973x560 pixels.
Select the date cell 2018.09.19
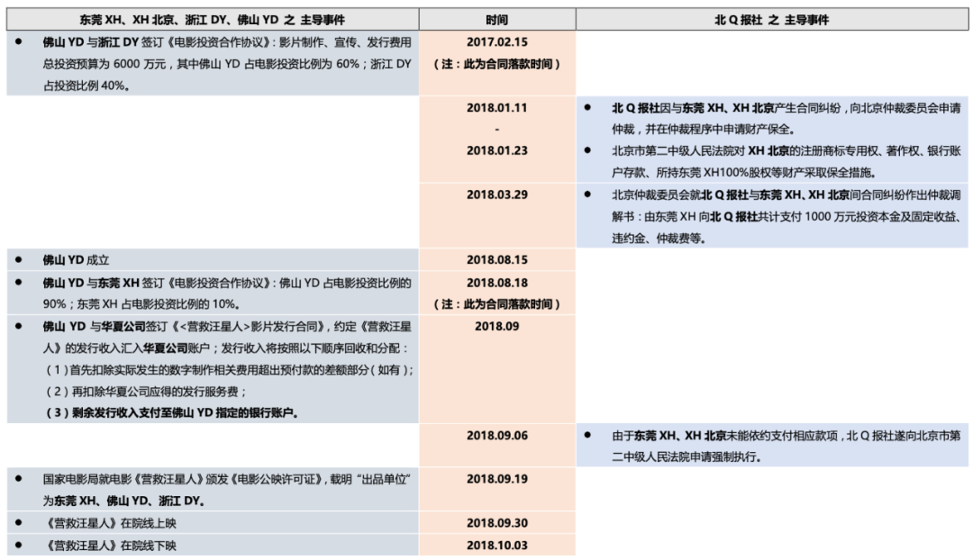(x=497, y=479)
